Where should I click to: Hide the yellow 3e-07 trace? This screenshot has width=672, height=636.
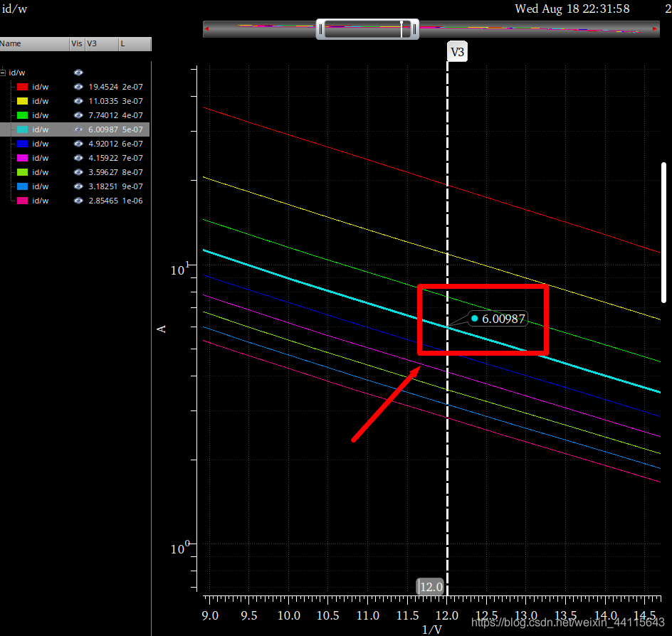[x=78, y=101]
